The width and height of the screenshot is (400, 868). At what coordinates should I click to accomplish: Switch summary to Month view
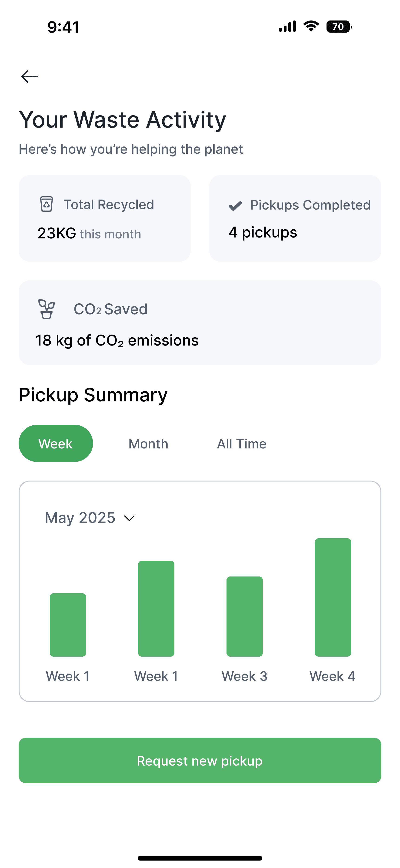pyautogui.click(x=148, y=444)
